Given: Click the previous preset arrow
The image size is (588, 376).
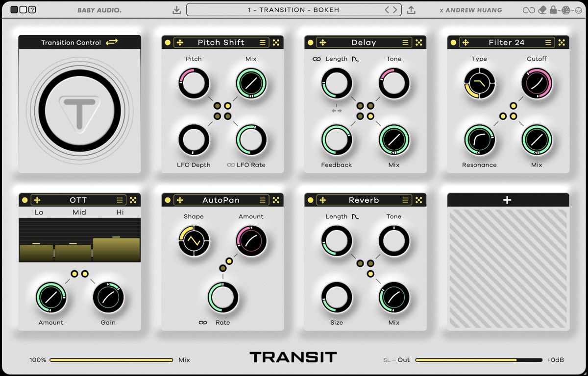Looking at the screenshot, I should pos(388,9).
